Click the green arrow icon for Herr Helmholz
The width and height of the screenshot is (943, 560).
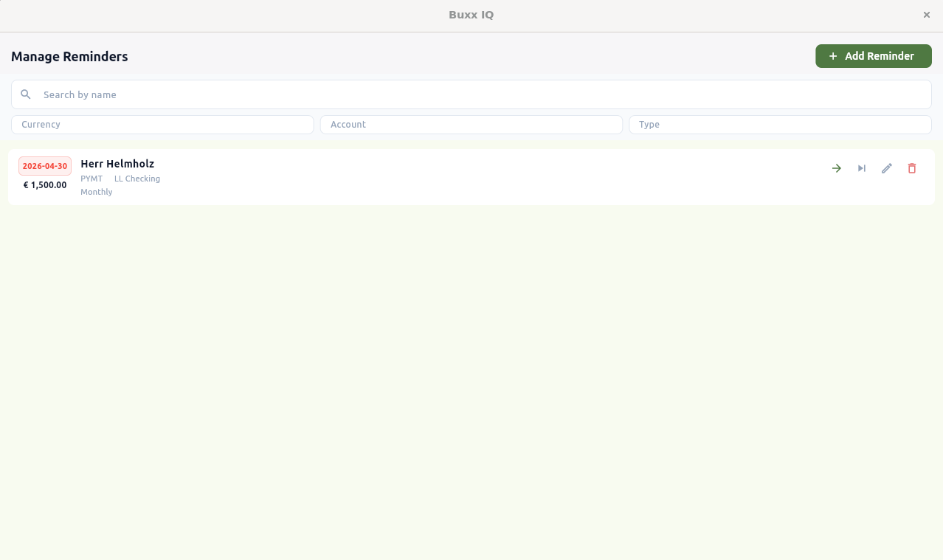point(837,168)
